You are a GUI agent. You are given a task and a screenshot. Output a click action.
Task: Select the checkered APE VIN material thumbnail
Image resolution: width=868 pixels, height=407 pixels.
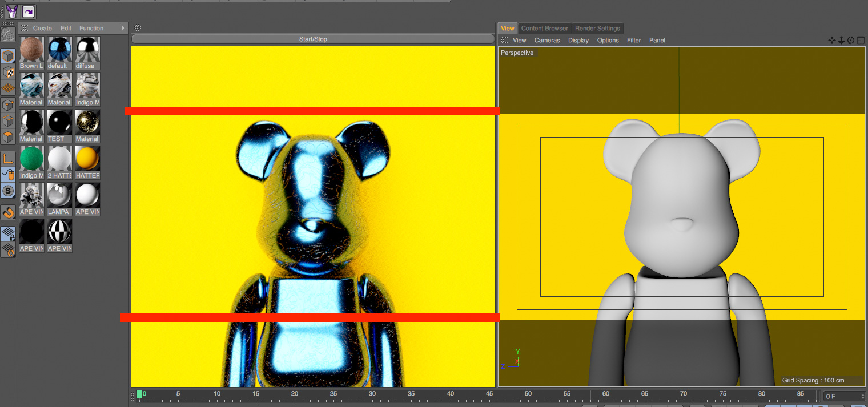click(59, 232)
